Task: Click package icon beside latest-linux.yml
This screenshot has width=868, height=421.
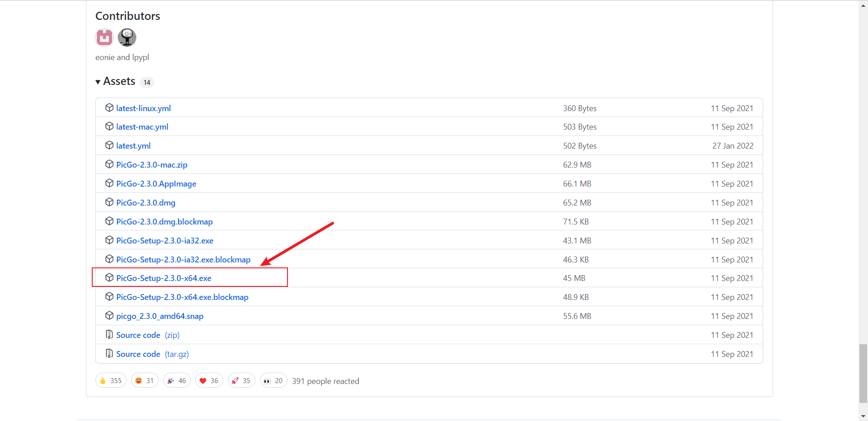Action: click(109, 108)
